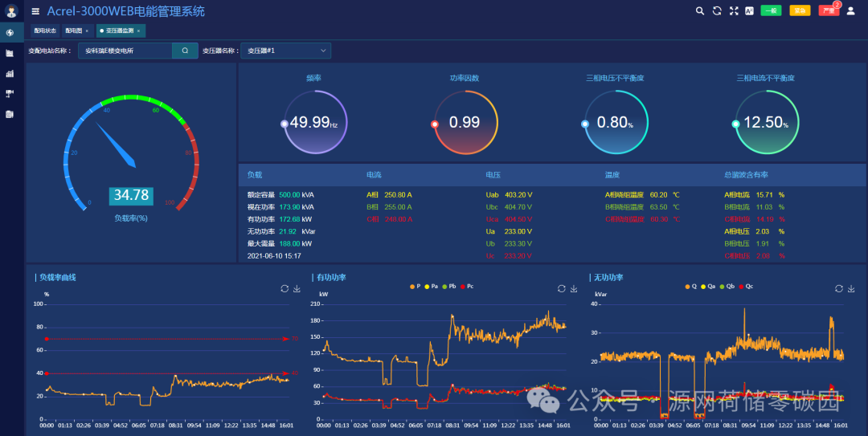
Task: Click the Uab 403.20 V reading
Action: (510, 195)
